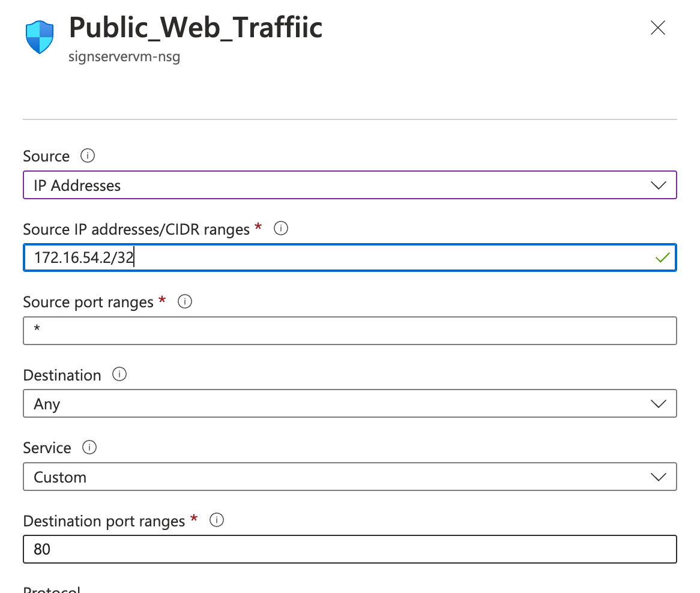Click the Destination port ranges field with 80

[x=349, y=549]
